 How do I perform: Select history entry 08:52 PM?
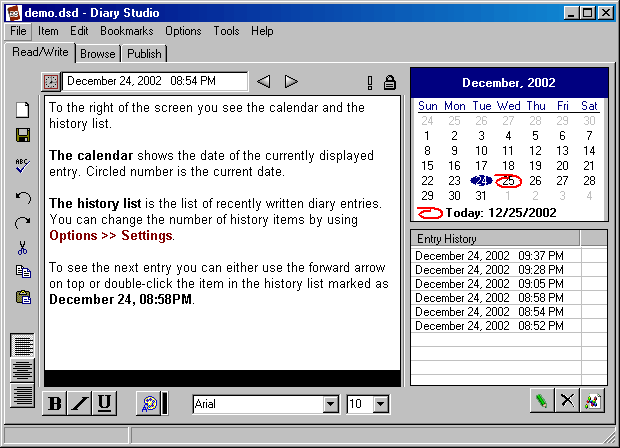click(496, 326)
